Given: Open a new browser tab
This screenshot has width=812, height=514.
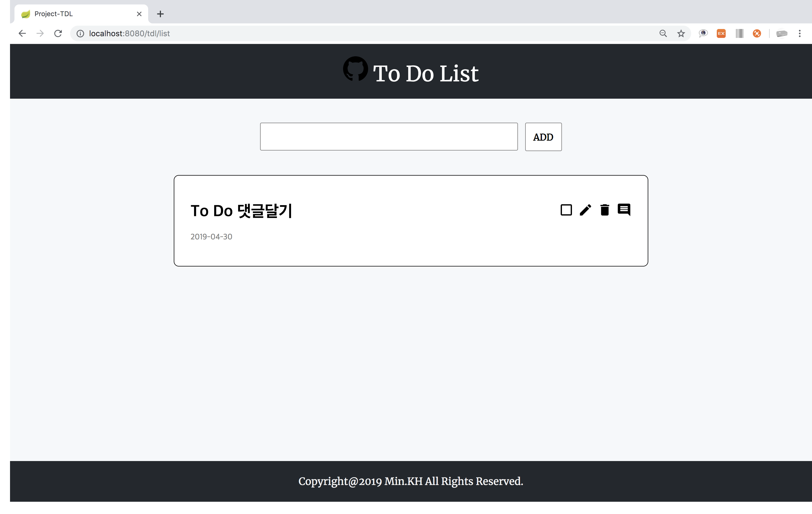Looking at the screenshot, I should pyautogui.click(x=160, y=14).
